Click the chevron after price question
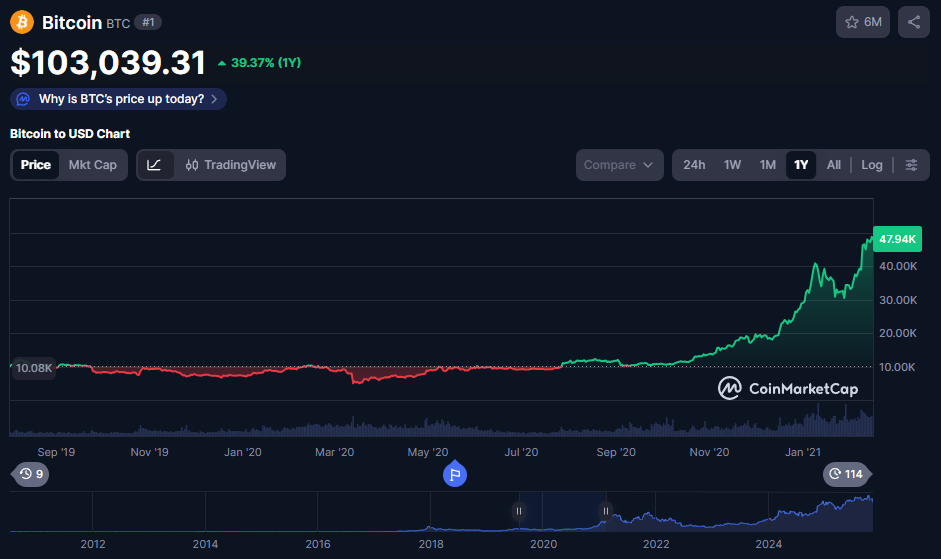 [x=214, y=99]
